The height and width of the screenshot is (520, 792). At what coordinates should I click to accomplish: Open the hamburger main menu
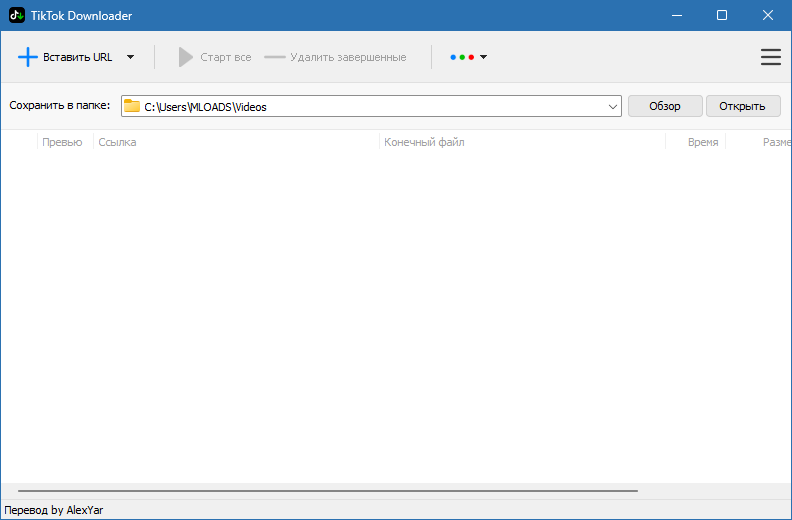pos(770,57)
